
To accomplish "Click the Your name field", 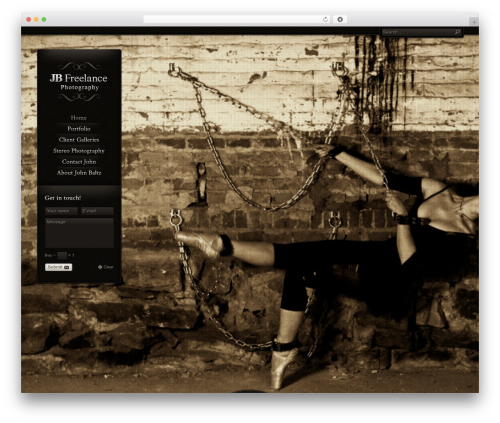I will point(61,211).
